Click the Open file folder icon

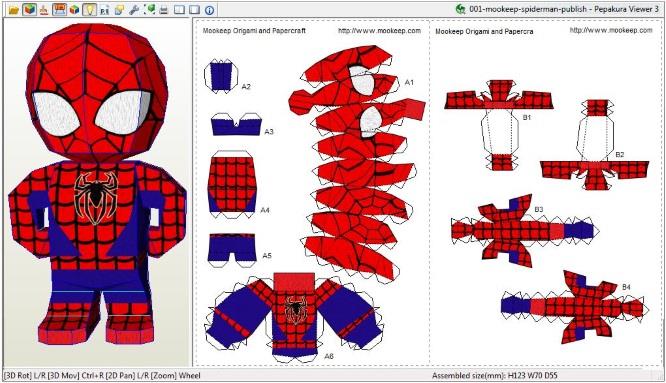pos(14,9)
